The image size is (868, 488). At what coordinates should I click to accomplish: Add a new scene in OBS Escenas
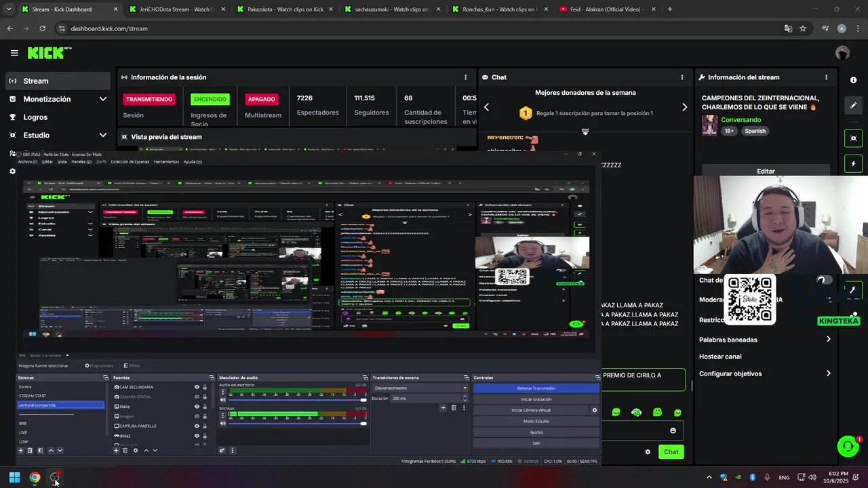tap(21, 450)
